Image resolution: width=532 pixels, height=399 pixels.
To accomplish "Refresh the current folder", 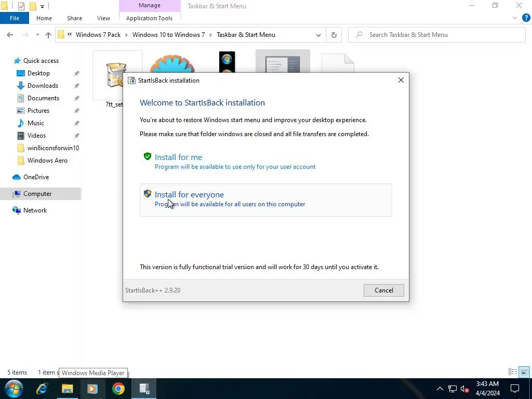I will (334, 35).
